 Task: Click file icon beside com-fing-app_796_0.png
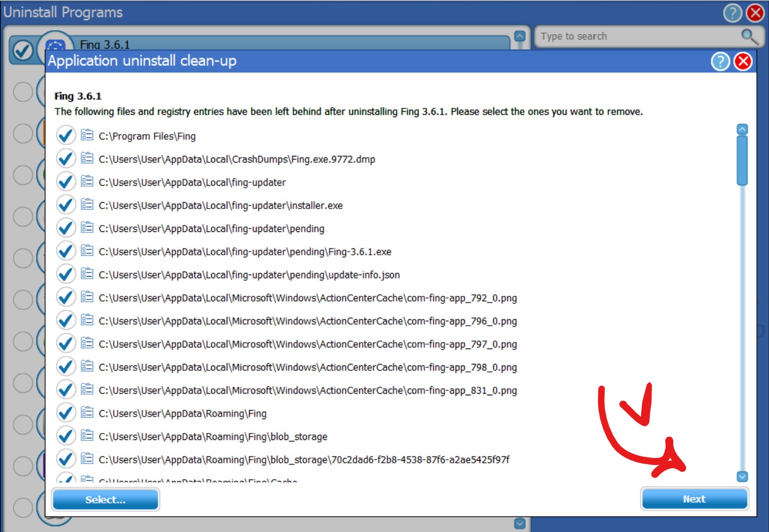click(87, 320)
